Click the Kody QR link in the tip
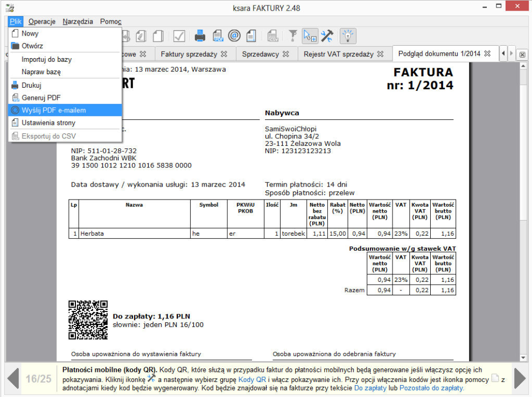 (252, 379)
